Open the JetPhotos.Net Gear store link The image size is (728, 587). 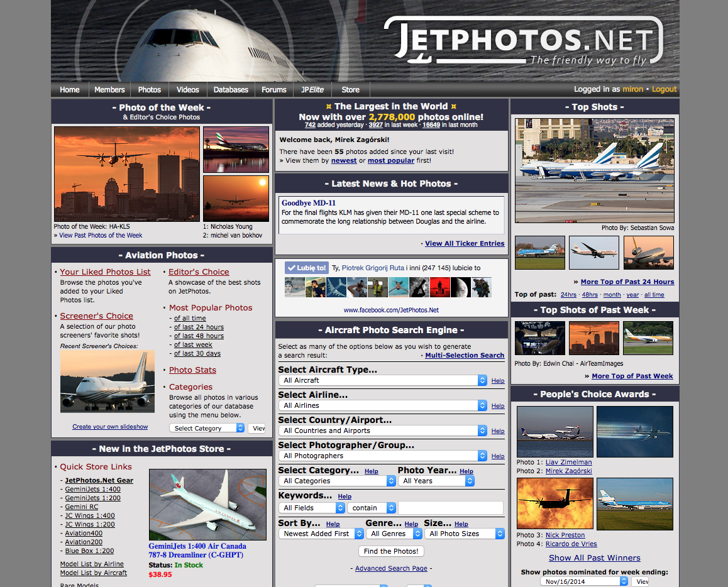(99, 480)
